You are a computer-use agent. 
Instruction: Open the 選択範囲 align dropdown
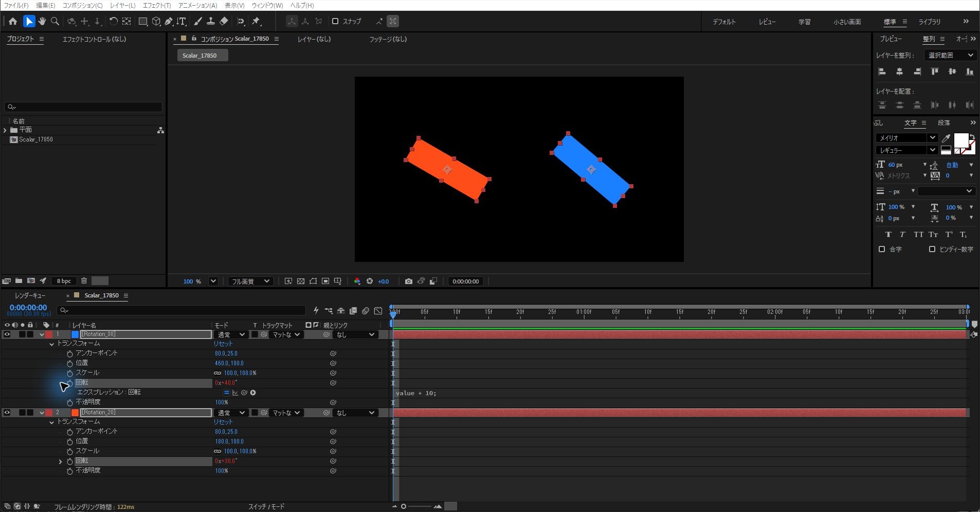pyautogui.click(x=950, y=55)
